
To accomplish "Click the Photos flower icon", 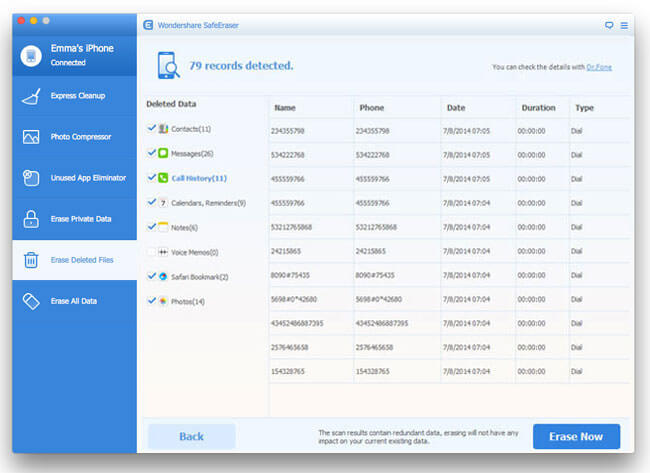I will 163,301.
